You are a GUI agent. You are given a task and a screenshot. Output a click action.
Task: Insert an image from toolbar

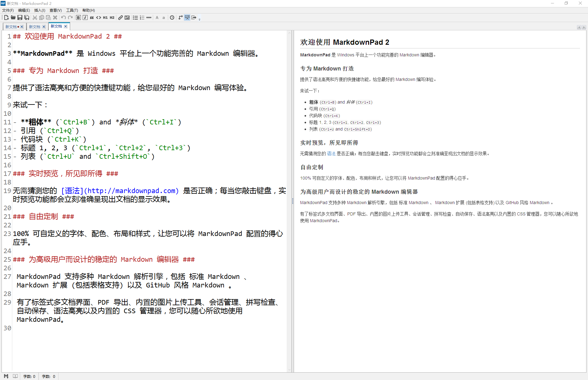[127, 17]
